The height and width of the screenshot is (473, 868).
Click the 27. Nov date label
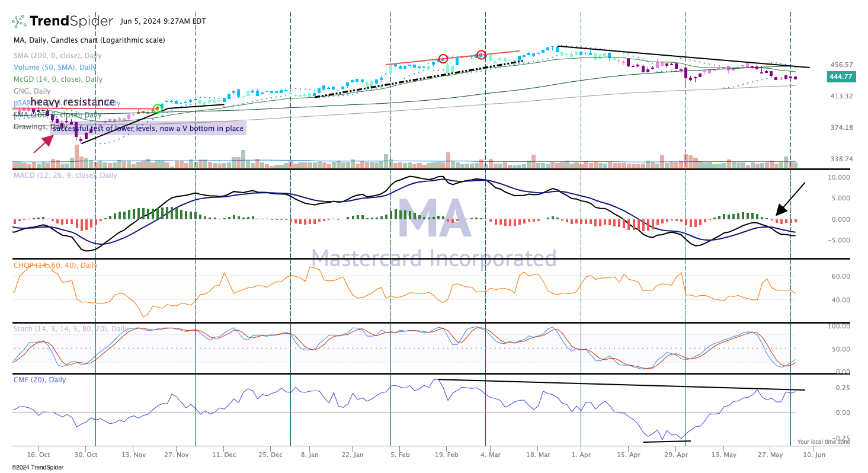click(177, 455)
